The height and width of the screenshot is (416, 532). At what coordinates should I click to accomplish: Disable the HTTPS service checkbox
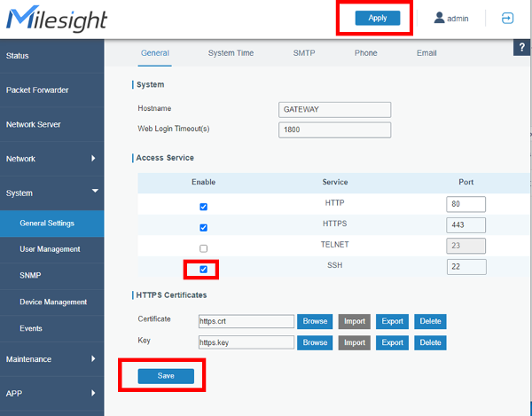(203, 227)
